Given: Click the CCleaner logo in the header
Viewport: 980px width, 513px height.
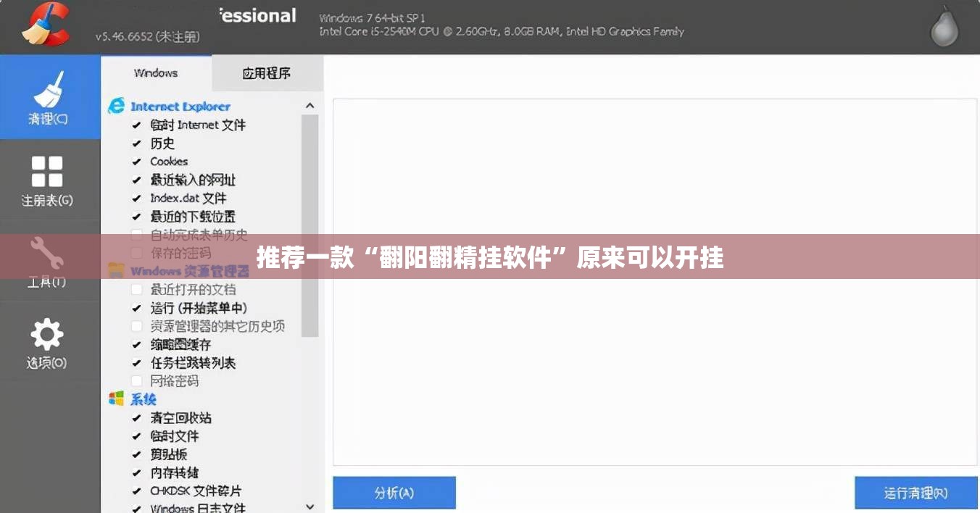Looking at the screenshot, I should [x=45, y=25].
